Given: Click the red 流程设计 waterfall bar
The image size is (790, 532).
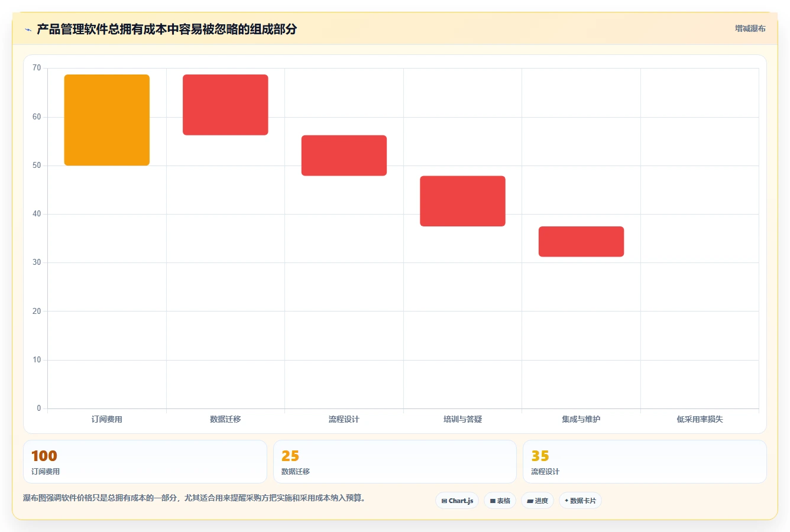Looking at the screenshot, I should tap(344, 155).
